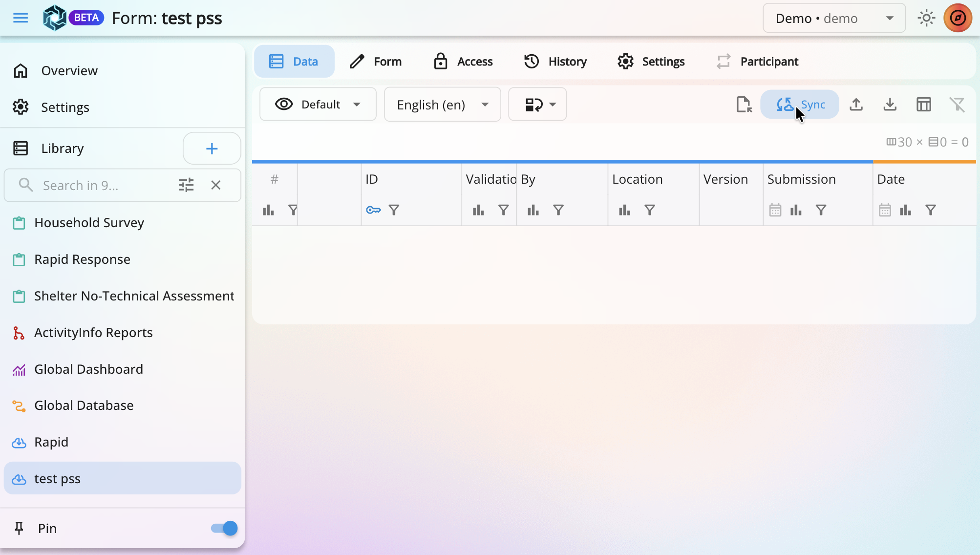Open the Demo workspace selector dropdown
The height and width of the screenshot is (555, 980).
834,19
